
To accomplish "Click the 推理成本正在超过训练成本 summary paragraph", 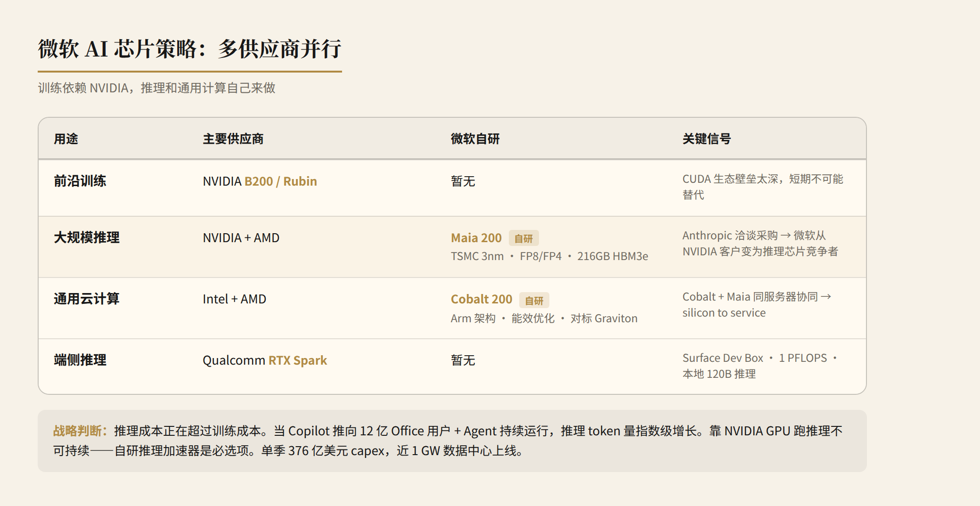I will coord(448,441).
